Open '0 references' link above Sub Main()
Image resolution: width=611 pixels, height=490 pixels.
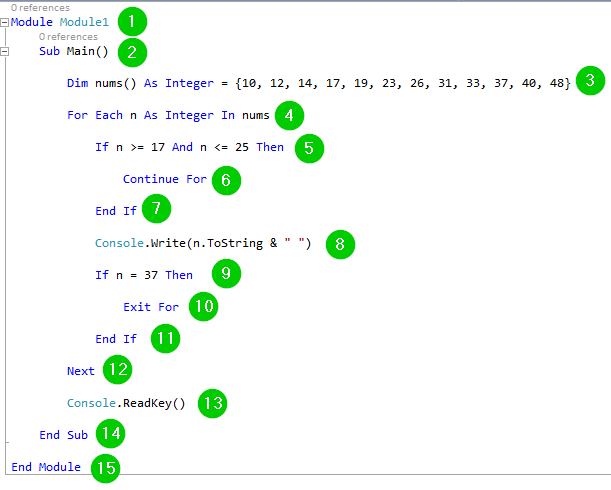68,37
